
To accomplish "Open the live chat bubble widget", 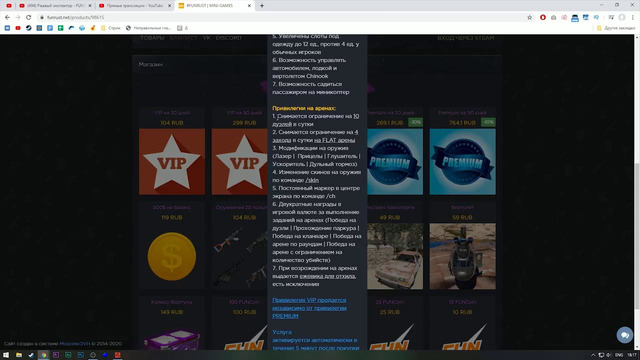I will pos(624,335).
